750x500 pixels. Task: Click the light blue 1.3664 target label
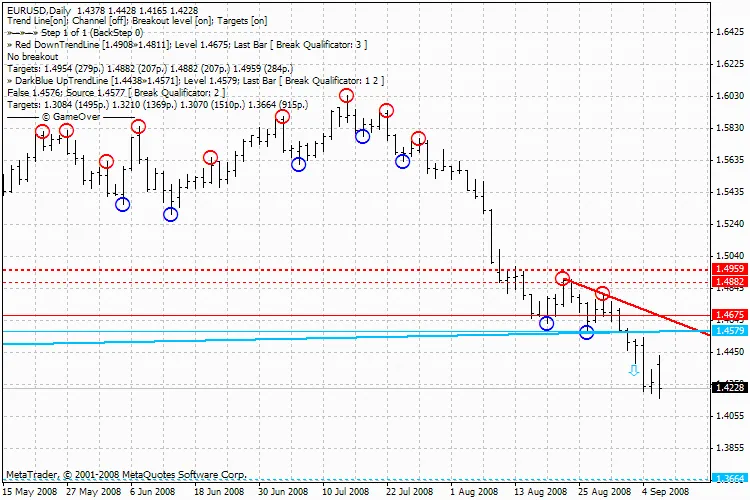(x=729, y=479)
